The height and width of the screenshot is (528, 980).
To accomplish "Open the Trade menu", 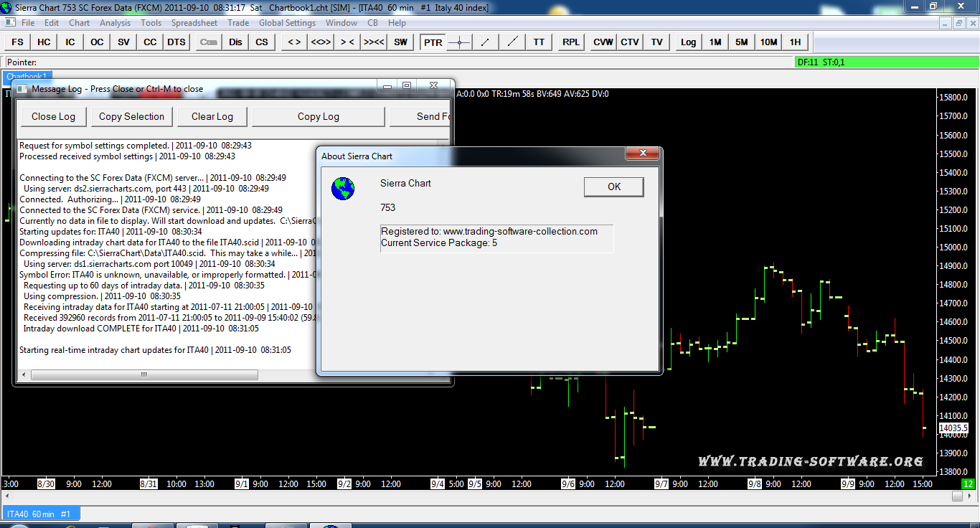I will [x=238, y=23].
